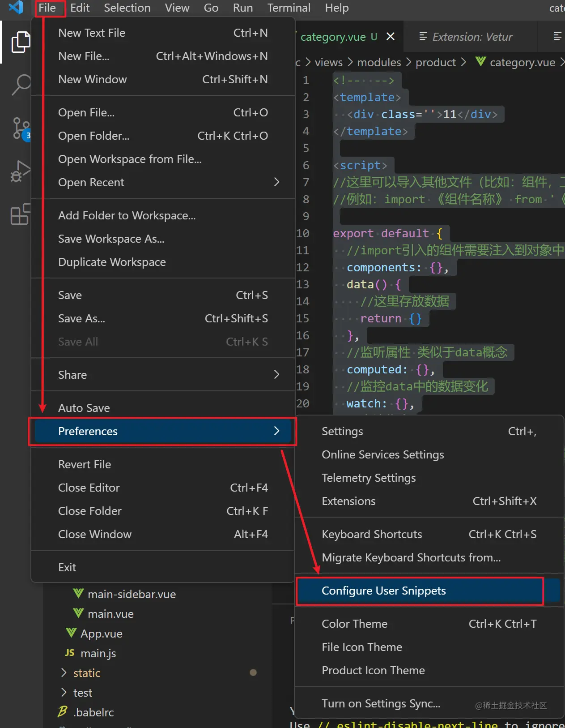Select Configure User Snippets

(x=429, y=591)
